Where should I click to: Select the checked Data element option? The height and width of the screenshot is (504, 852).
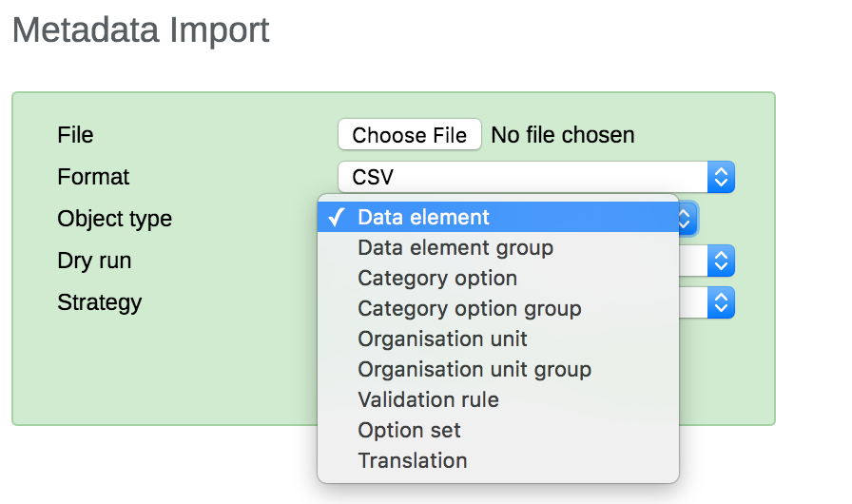pos(423,217)
